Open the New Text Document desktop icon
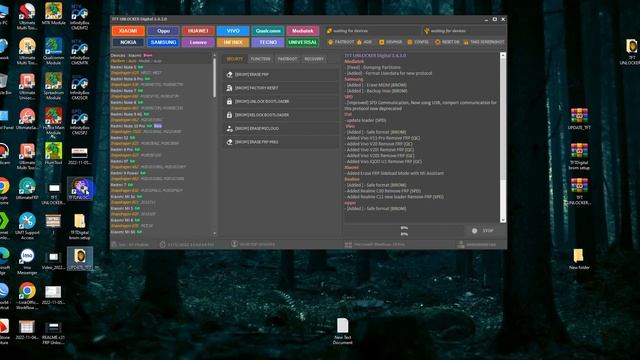 tap(342, 331)
